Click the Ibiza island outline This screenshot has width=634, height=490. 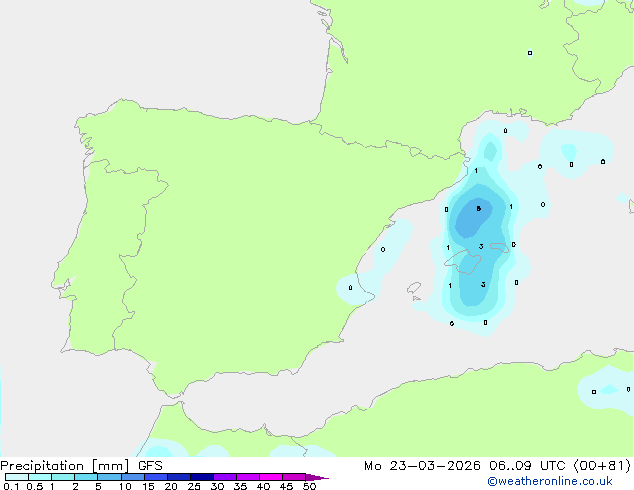coord(414,288)
